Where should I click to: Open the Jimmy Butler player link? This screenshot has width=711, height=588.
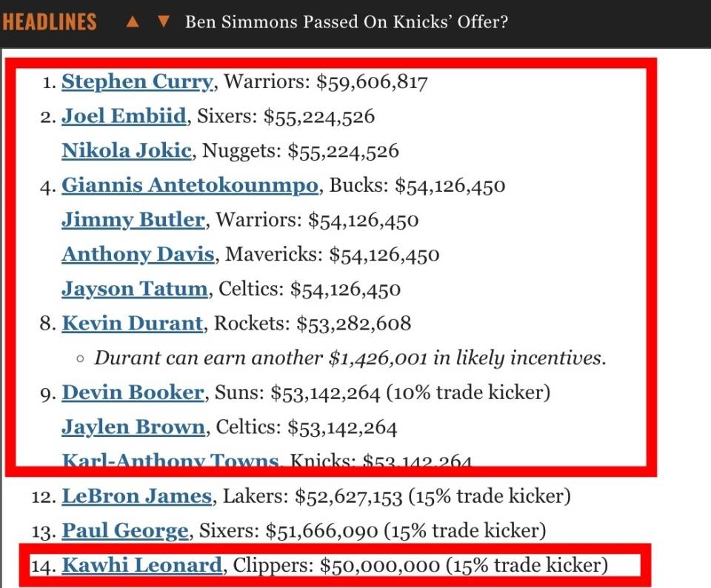tap(133, 220)
